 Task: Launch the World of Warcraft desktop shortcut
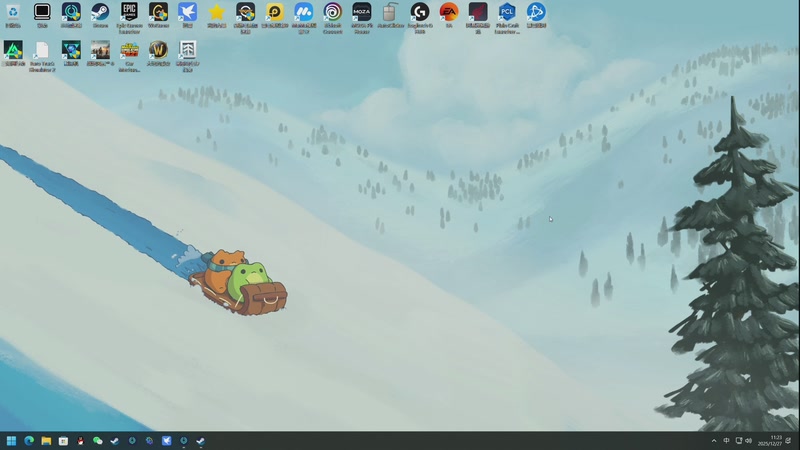[158, 54]
